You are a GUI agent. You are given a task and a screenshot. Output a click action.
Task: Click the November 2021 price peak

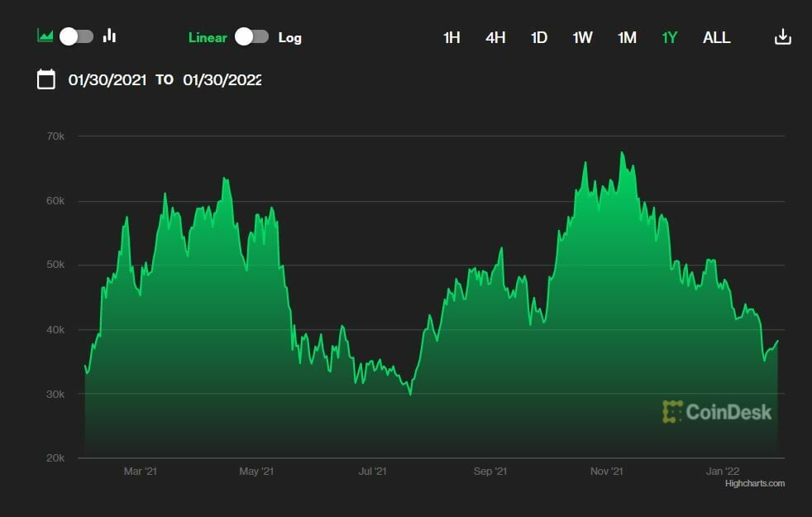[622, 152]
